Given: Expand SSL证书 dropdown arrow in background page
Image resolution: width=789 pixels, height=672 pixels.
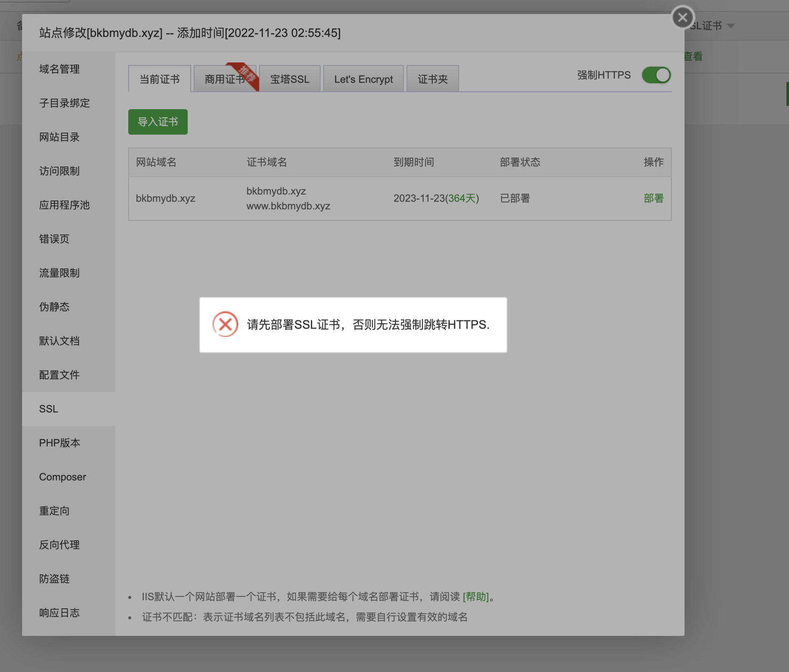Looking at the screenshot, I should (731, 26).
